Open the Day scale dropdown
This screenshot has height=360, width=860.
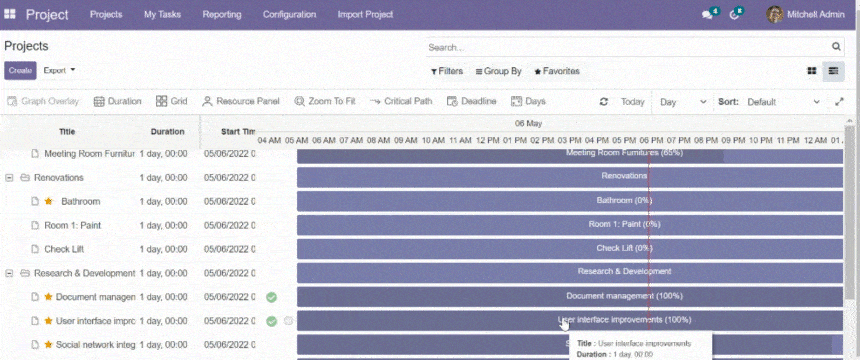click(683, 102)
